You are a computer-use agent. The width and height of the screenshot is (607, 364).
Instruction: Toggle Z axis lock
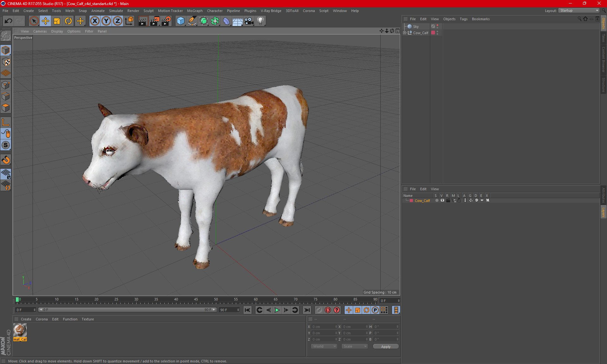(118, 21)
